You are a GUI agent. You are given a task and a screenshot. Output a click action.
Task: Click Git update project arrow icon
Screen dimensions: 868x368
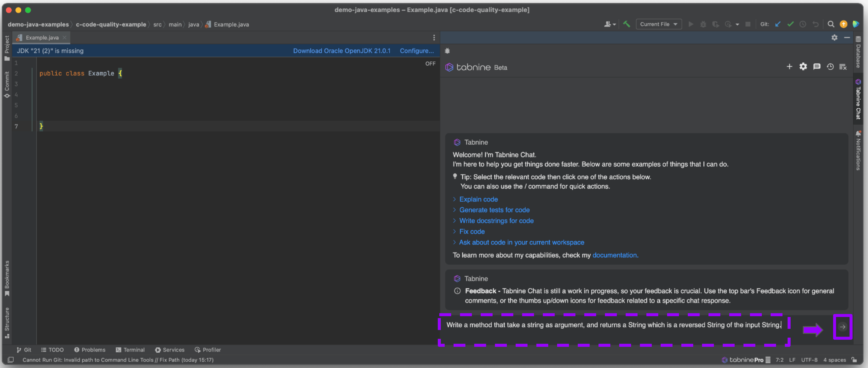click(x=778, y=24)
